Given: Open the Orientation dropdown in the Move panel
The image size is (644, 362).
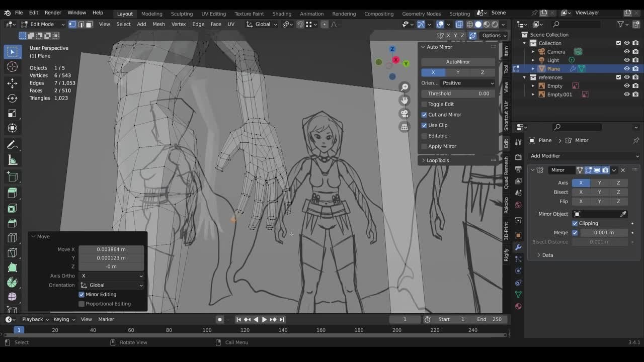Looking at the screenshot, I should 111,285.
